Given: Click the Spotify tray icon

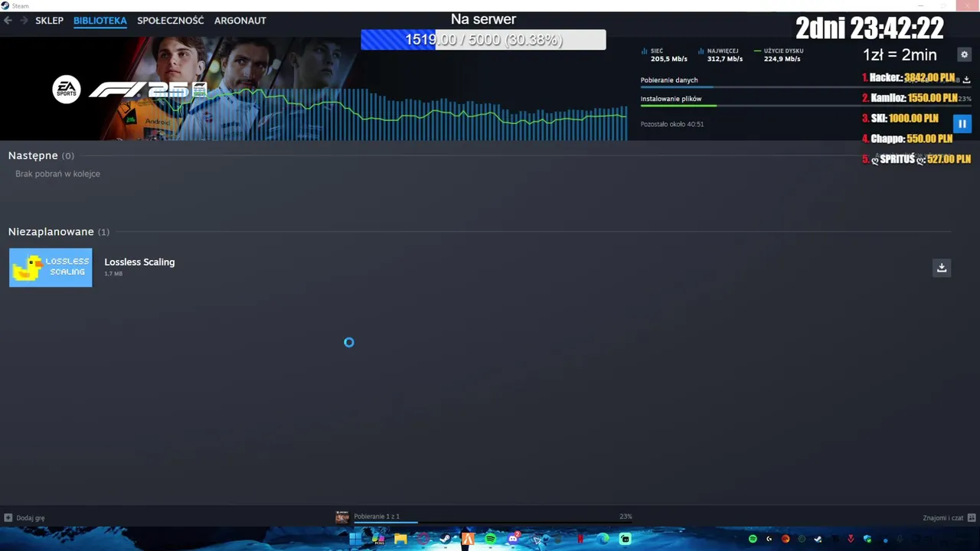Looking at the screenshot, I should 753,539.
